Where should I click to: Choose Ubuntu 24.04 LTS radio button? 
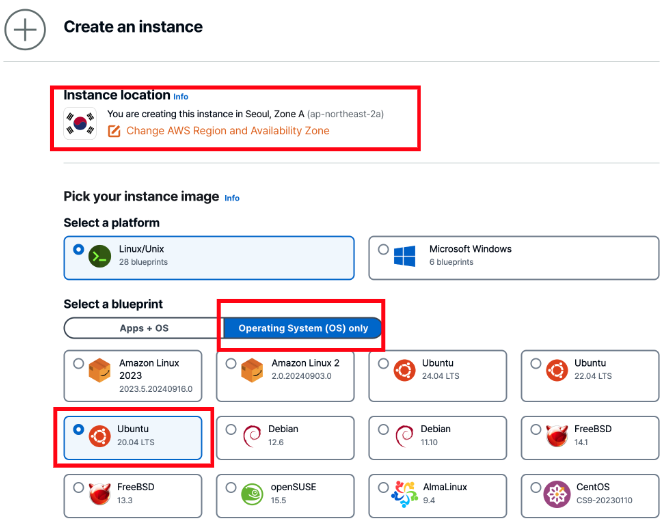(x=384, y=363)
